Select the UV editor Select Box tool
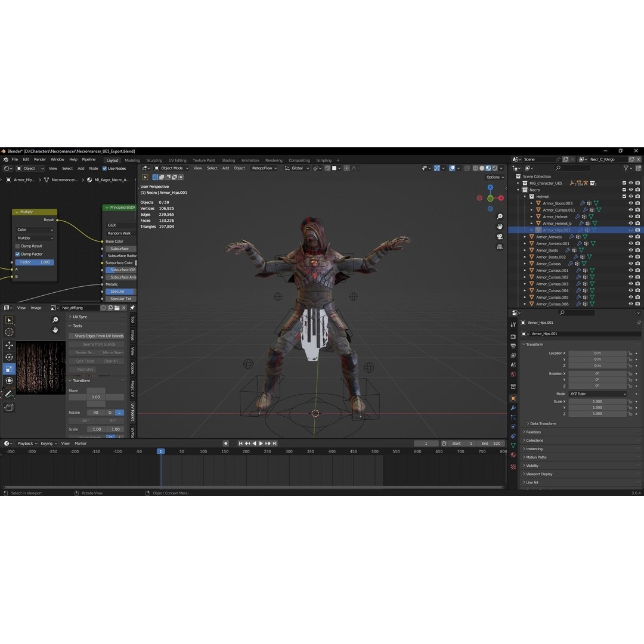The height and width of the screenshot is (644, 644). pos(9,320)
